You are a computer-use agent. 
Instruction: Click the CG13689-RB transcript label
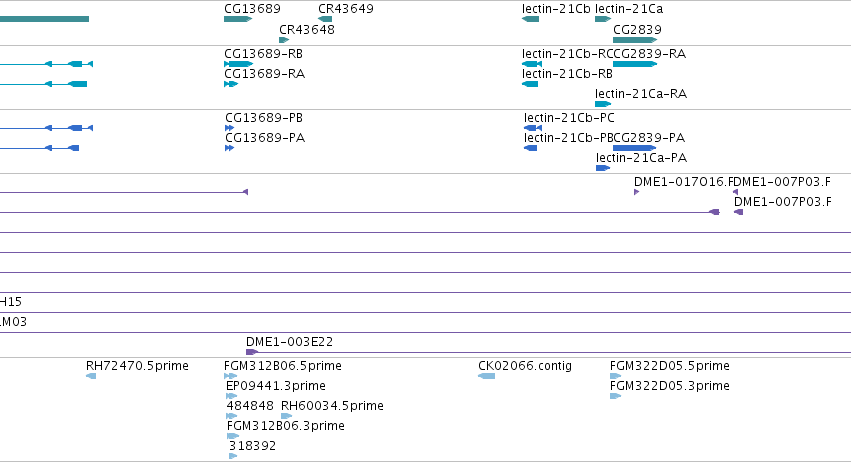point(264,54)
